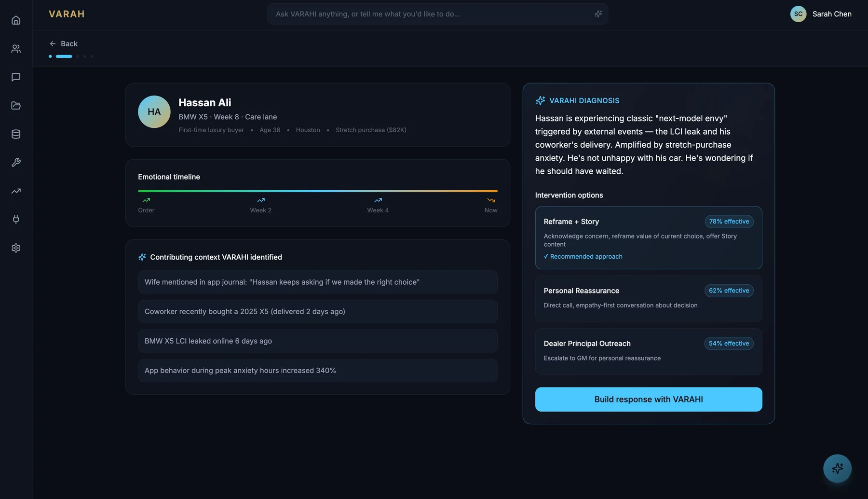Viewport: 868px width, 499px height.
Task: Click the 78% effective badge
Action: coord(729,222)
